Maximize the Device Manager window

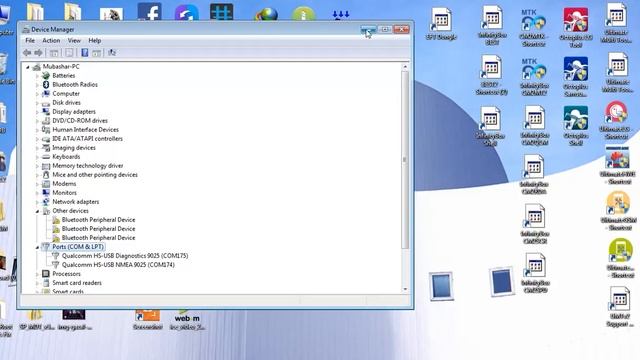(384, 29)
